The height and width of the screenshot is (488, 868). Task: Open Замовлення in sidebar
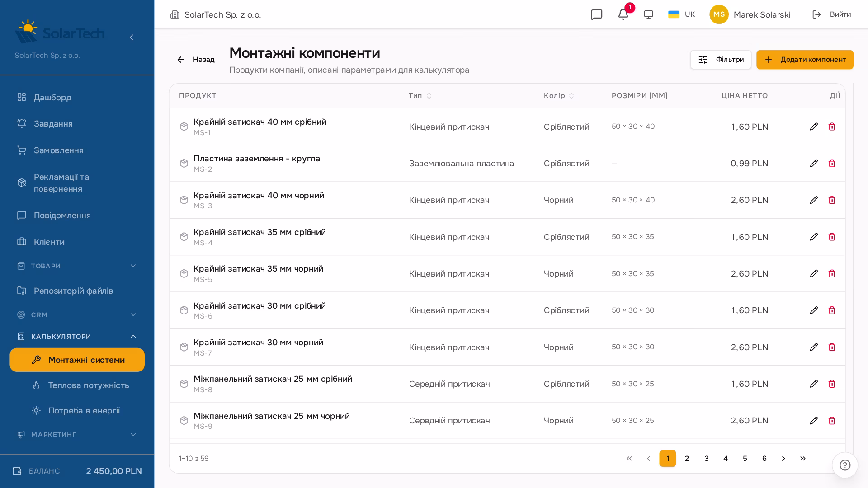77,150
